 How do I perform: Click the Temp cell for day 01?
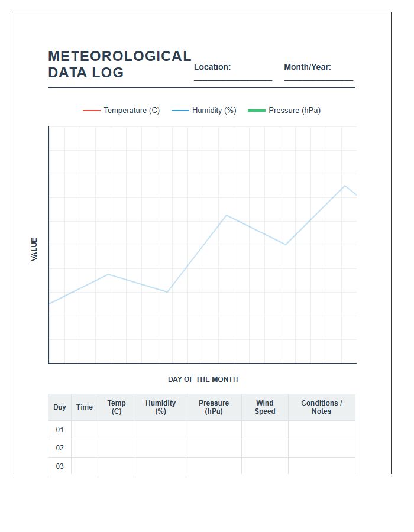pos(117,430)
